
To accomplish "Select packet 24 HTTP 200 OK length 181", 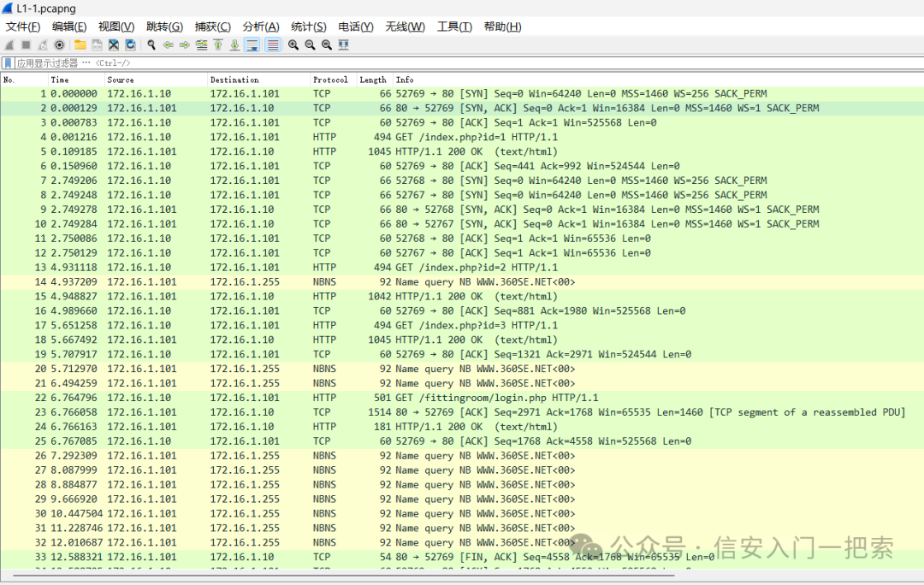I will (x=462, y=427).
